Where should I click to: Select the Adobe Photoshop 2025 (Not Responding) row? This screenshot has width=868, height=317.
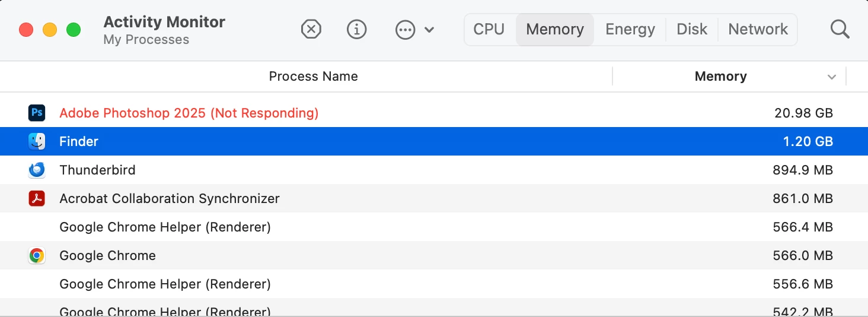click(189, 113)
